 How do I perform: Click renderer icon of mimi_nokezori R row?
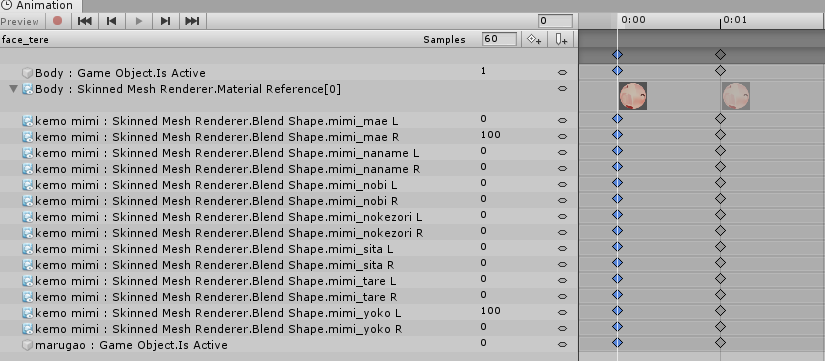click(27, 233)
